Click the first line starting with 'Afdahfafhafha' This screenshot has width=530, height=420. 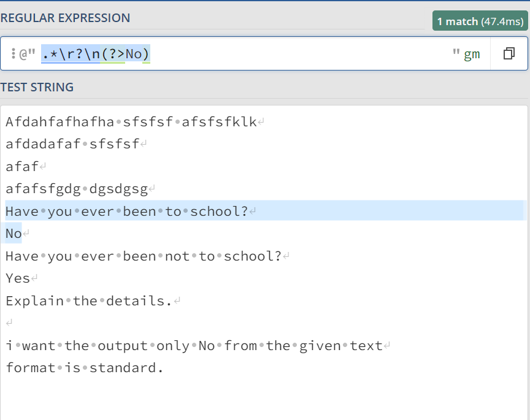click(x=131, y=122)
